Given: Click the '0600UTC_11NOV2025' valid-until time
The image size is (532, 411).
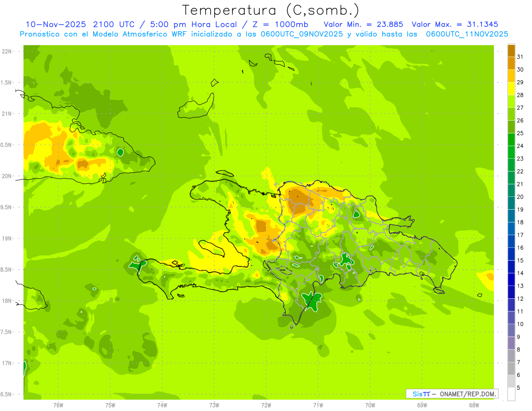Looking at the screenshot, I should (x=467, y=34).
